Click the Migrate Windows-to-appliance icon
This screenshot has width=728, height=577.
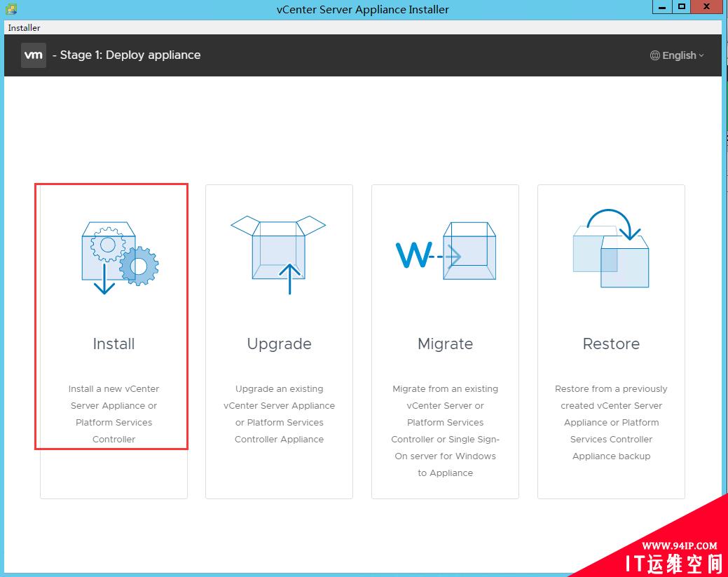point(446,251)
